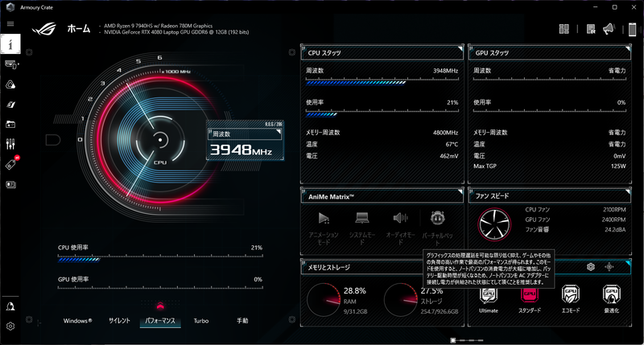Open GPU mode settings gear icon
This screenshot has height=345, width=644.
point(591,267)
